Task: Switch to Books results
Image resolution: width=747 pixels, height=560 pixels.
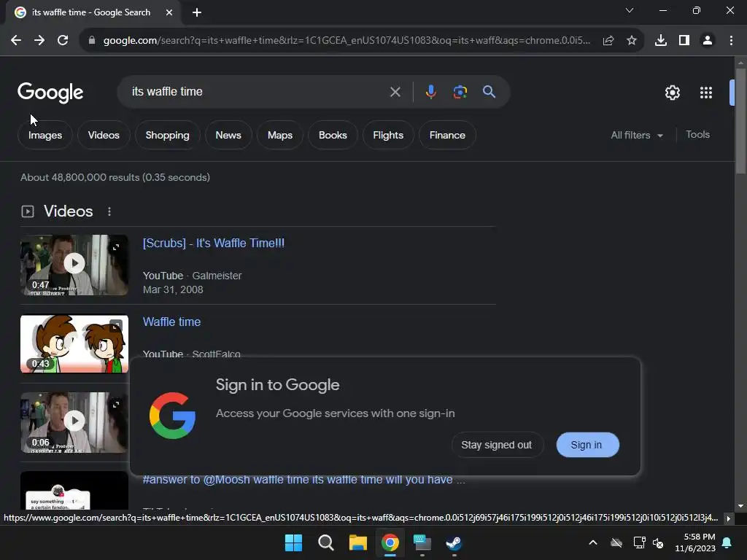Action: (333, 135)
